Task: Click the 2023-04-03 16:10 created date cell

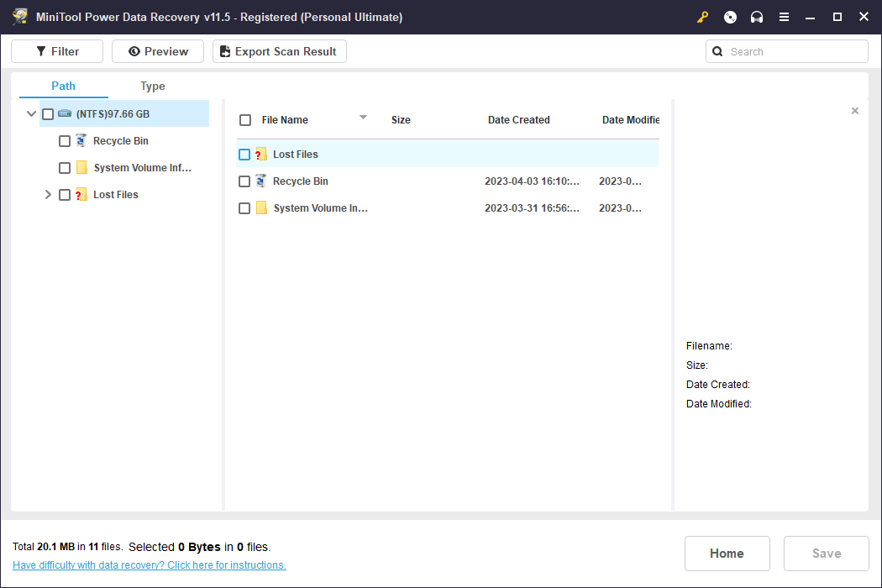Action: [532, 181]
